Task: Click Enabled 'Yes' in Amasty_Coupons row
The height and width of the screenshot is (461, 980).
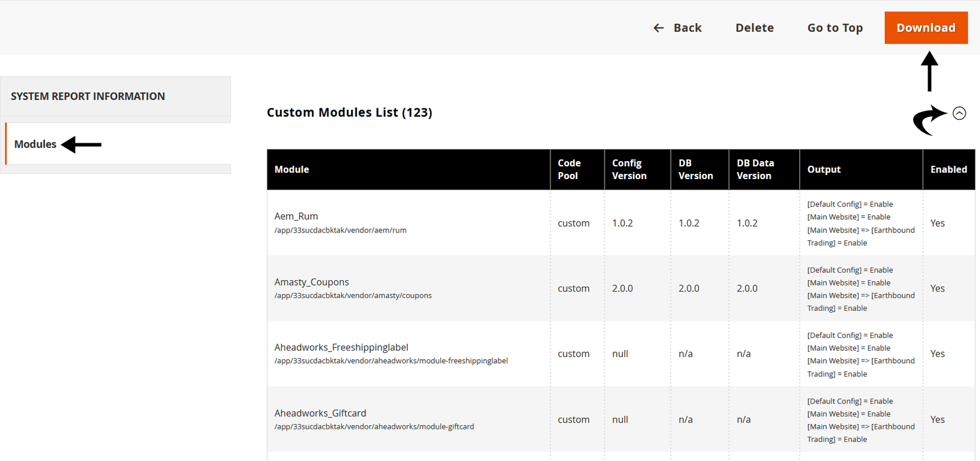Action: point(937,288)
